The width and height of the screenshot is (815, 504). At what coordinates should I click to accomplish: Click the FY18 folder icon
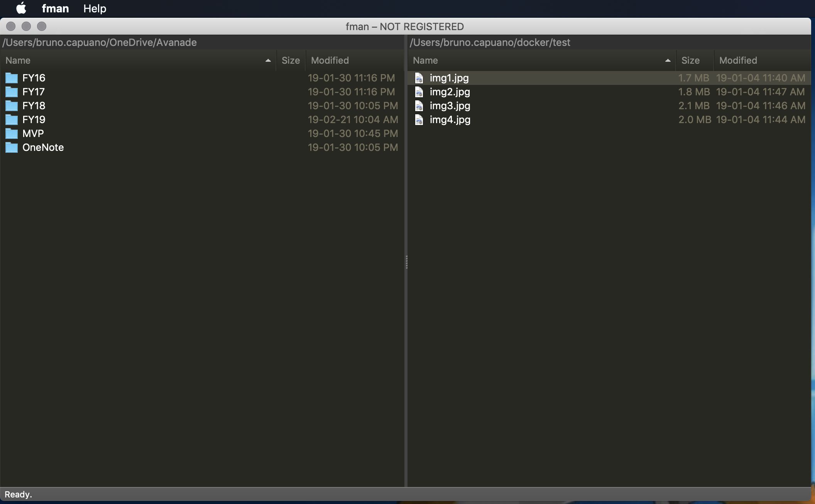click(12, 106)
